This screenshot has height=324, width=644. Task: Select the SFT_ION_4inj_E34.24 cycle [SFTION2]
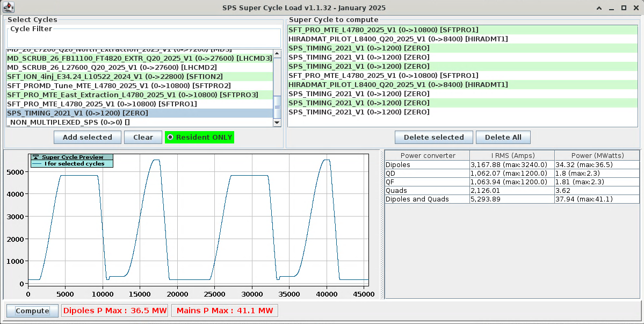115,77
